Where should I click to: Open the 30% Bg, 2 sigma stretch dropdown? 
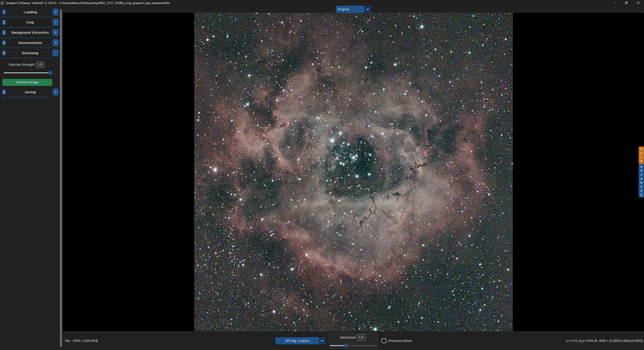[322, 341]
